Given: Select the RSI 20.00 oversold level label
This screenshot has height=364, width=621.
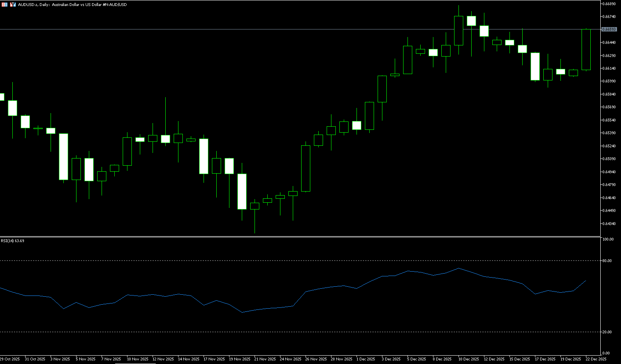Looking at the screenshot, I should pos(607,332).
